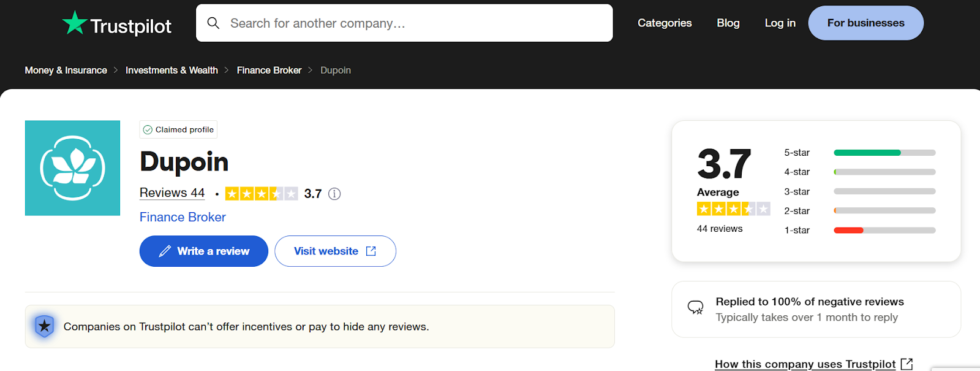Click Replied to 100% of negative reviews

810,302
